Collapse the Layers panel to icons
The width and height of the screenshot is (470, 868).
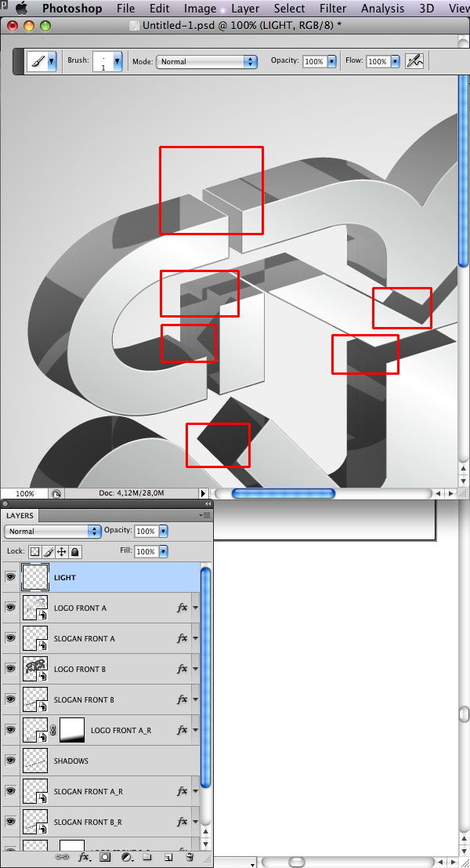tap(208, 503)
